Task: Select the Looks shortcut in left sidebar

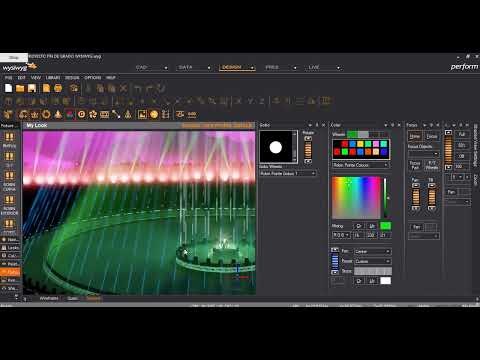Action: click(10, 248)
